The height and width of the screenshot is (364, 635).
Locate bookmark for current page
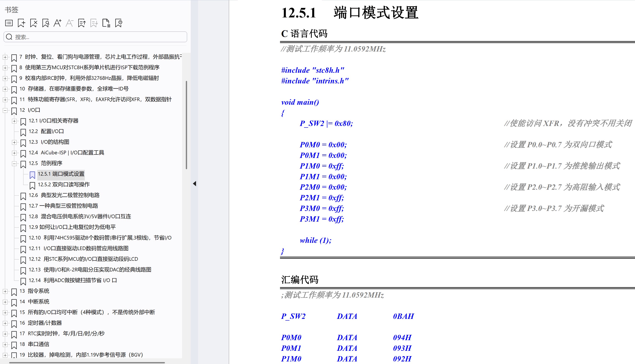click(45, 23)
